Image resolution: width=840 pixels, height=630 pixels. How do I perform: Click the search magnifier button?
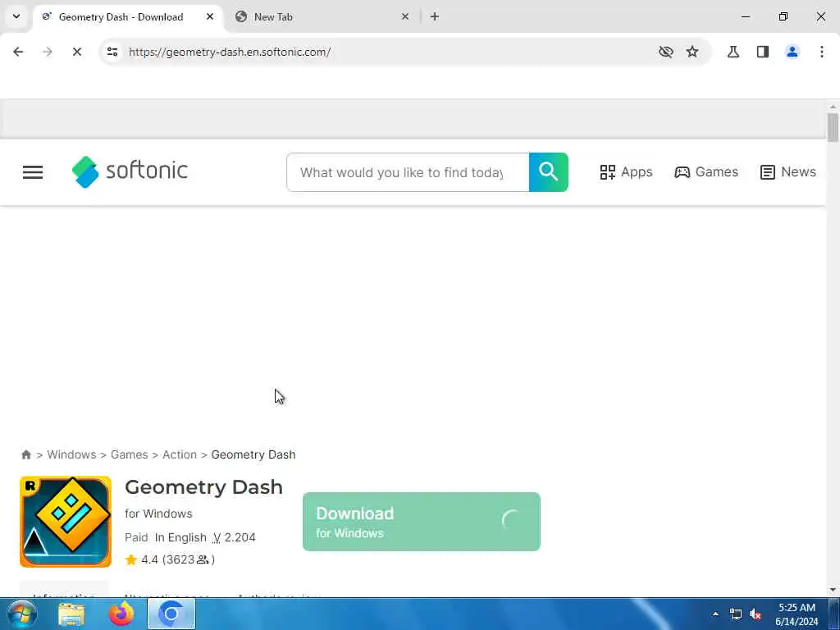tap(548, 172)
